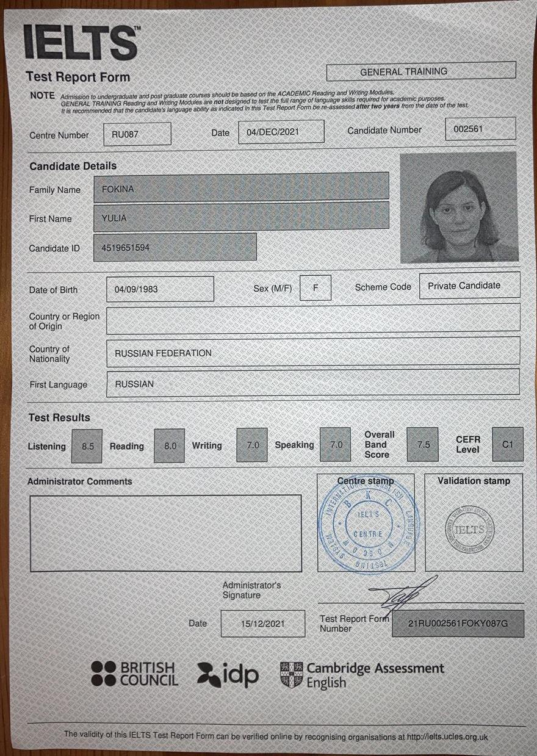
Task: Click the NOTE label near the top
Action: tap(42, 96)
